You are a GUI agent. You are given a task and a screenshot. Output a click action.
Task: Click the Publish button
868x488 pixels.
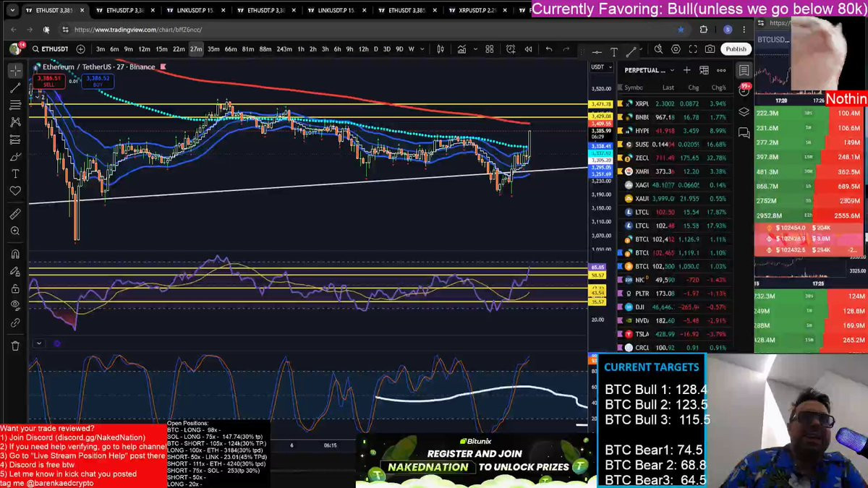[736, 49]
